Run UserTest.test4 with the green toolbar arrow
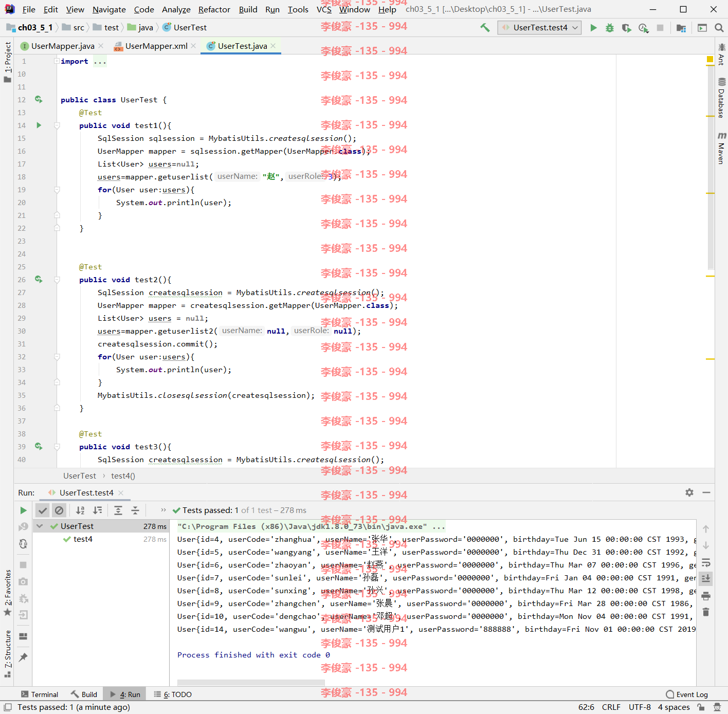 (593, 28)
